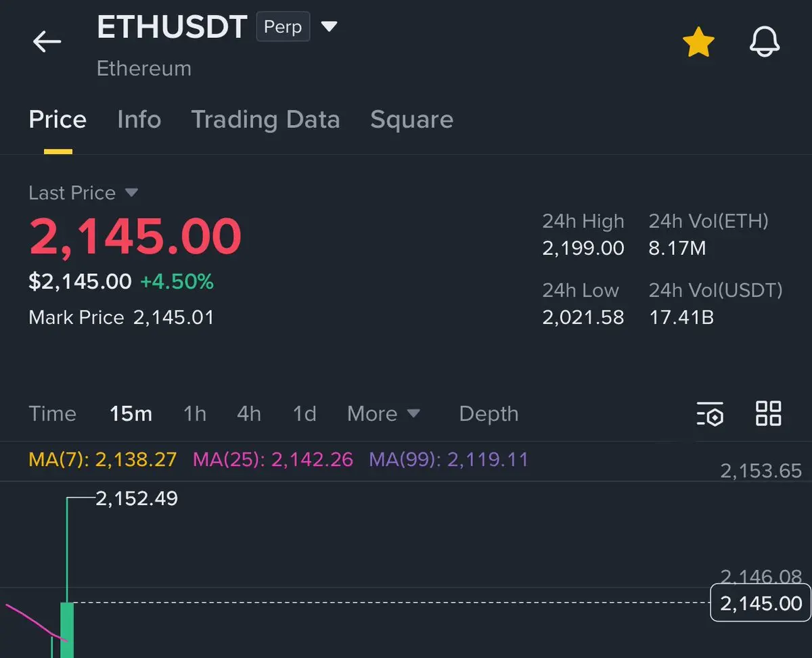Viewport: 812px width, 658px height.
Task: Switch to the Info tab
Action: click(x=139, y=120)
